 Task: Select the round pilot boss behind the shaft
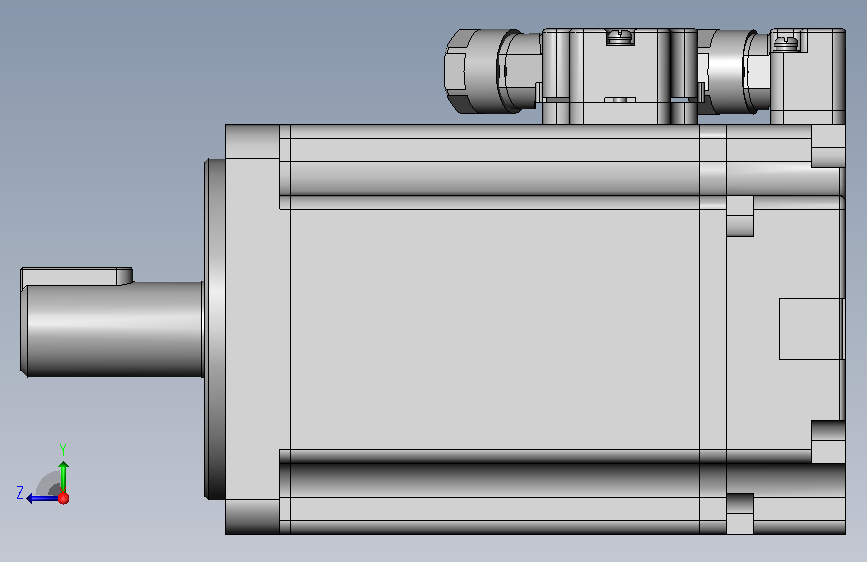point(215,329)
